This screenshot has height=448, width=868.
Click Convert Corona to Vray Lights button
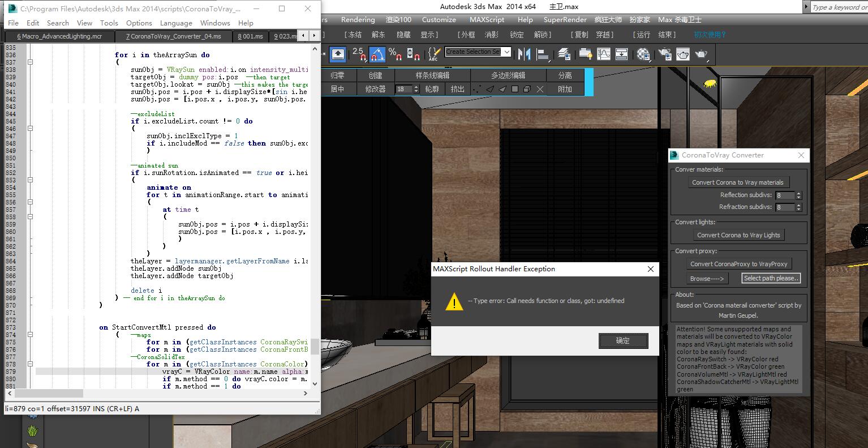coord(738,235)
